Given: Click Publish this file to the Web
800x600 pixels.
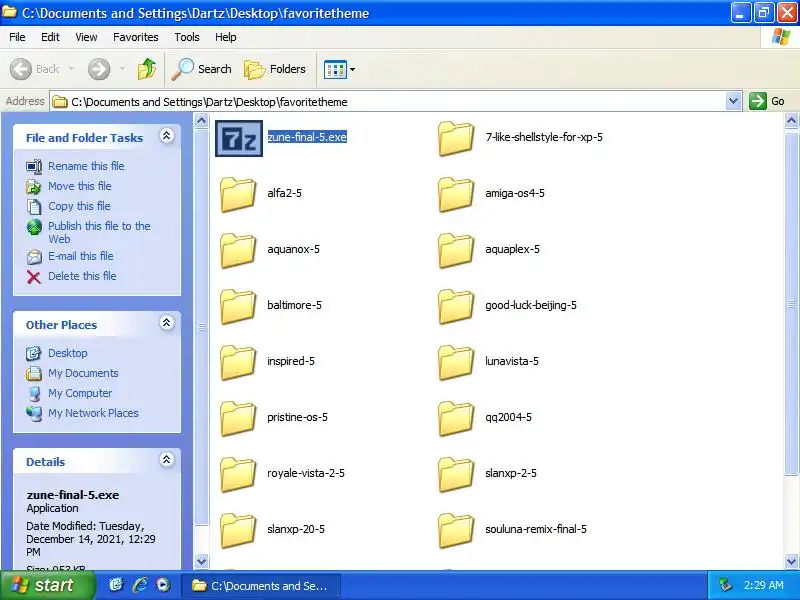Looking at the screenshot, I should point(99,232).
